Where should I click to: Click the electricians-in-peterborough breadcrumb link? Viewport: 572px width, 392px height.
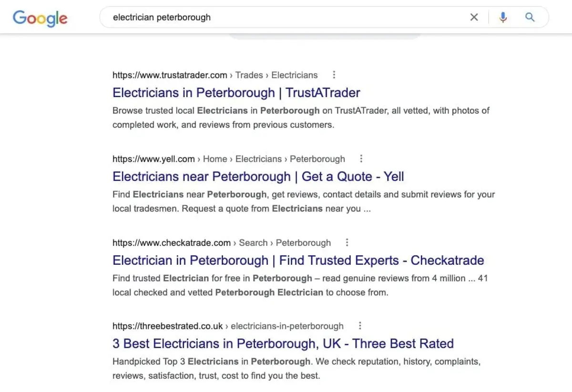coord(287,326)
